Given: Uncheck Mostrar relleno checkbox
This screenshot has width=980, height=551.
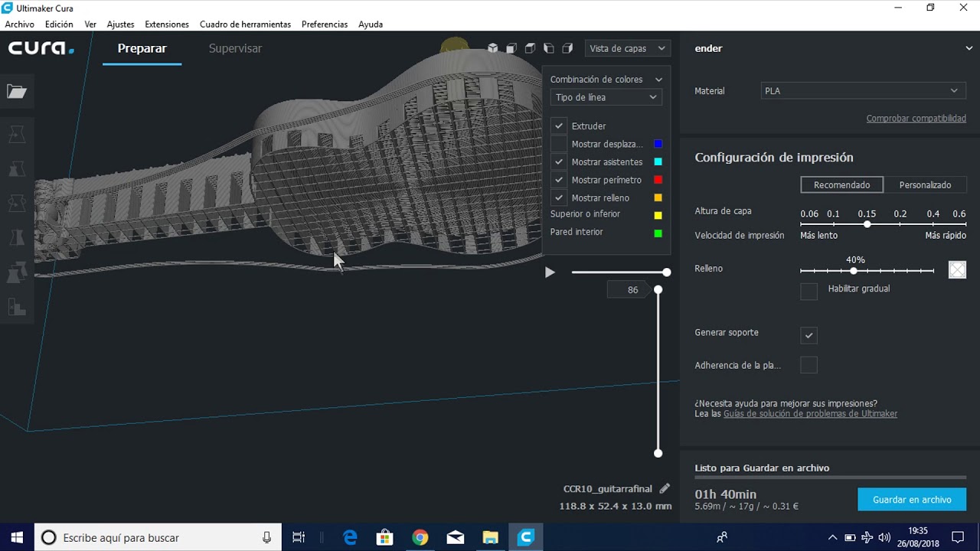Looking at the screenshot, I should click(559, 197).
